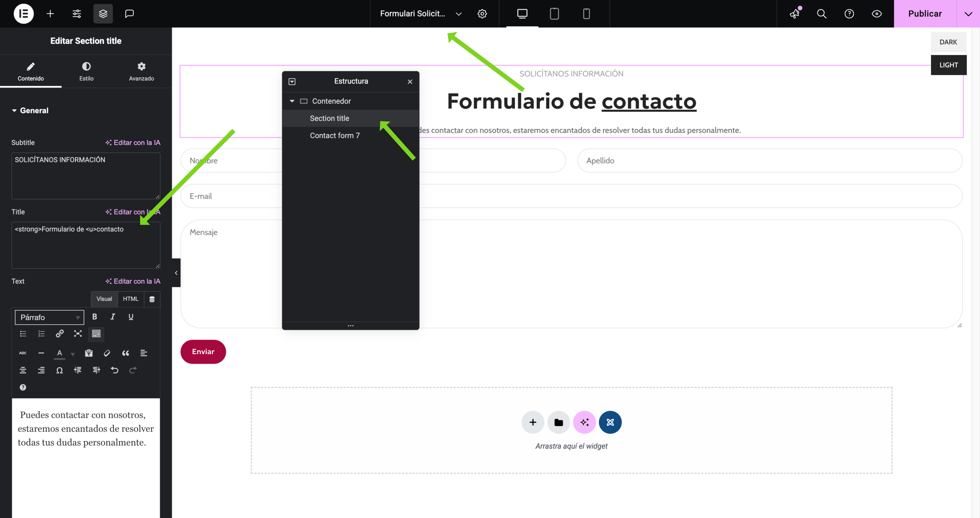Select the HTML editor tab
Image resolution: width=980 pixels, height=518 pixels.
(131, 299)
